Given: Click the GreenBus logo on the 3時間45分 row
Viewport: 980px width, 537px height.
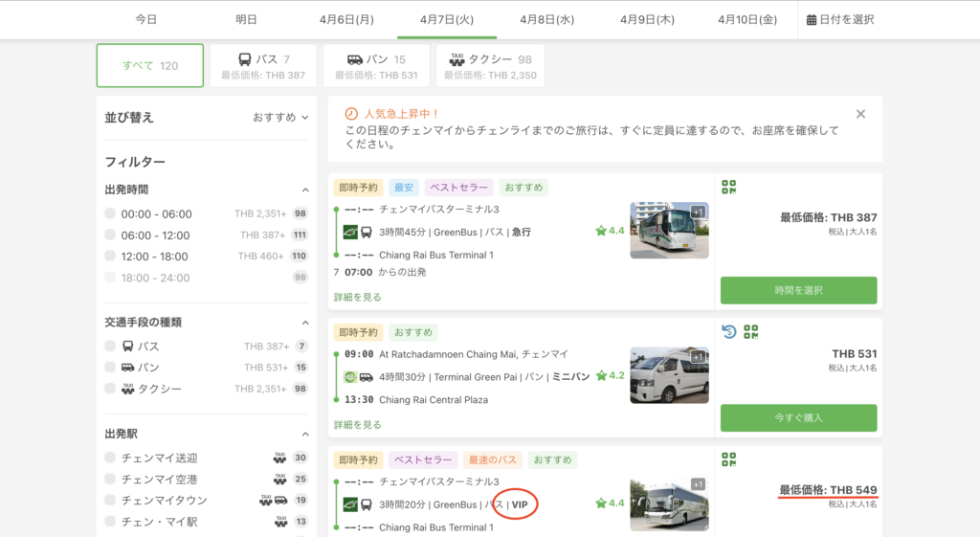Looking at the screenshot, I should 350,232.
